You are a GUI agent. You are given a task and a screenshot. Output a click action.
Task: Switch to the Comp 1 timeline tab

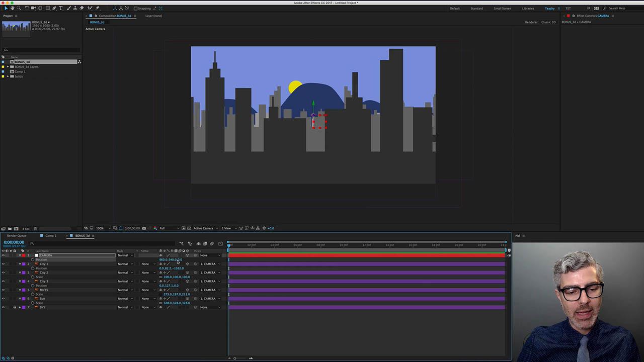50,235
